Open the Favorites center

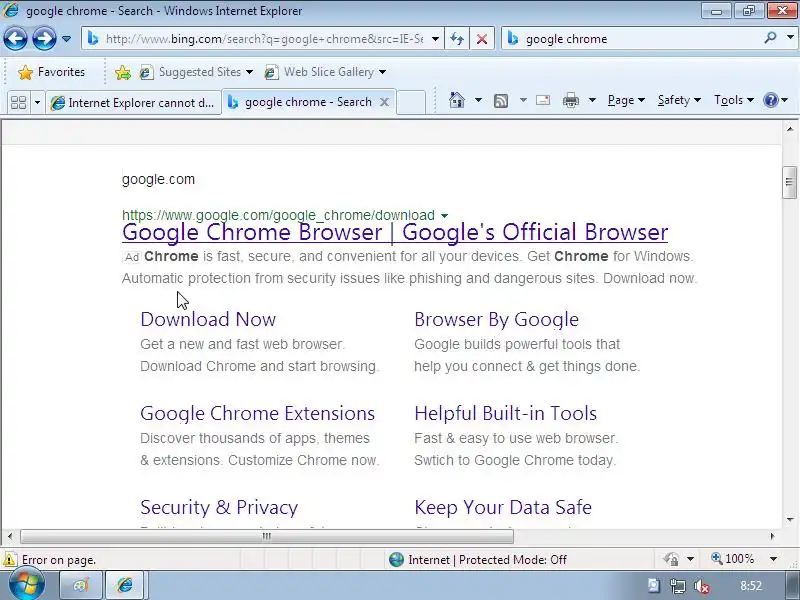(x=52, y=72)
